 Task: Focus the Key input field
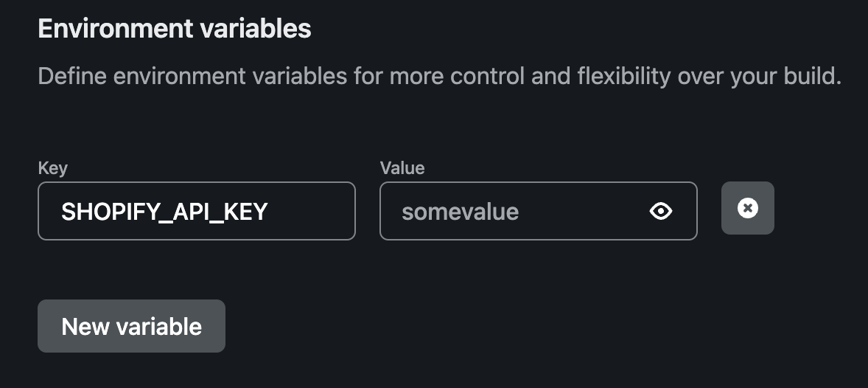[197, 211]
